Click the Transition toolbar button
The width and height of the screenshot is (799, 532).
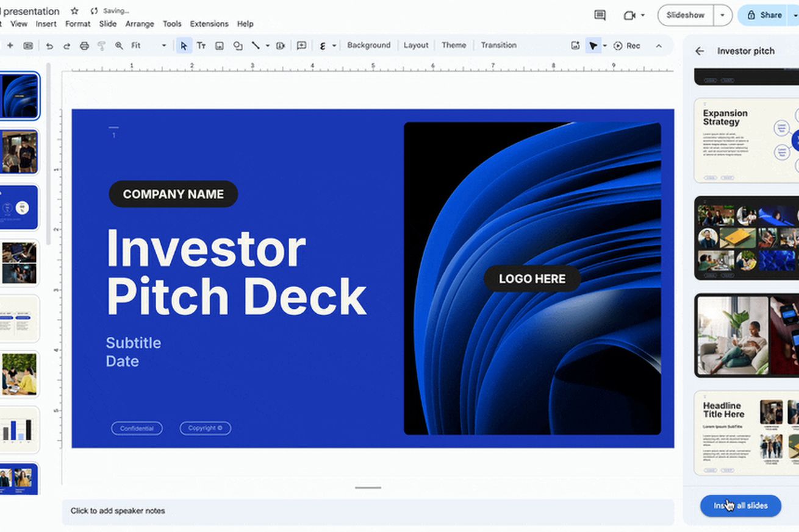pos(498,45)
